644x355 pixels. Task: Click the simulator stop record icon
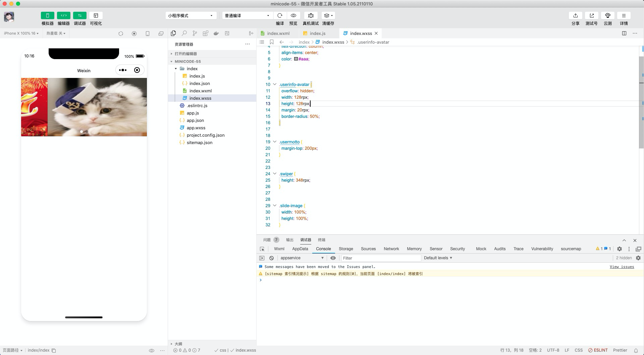[134, 34]
